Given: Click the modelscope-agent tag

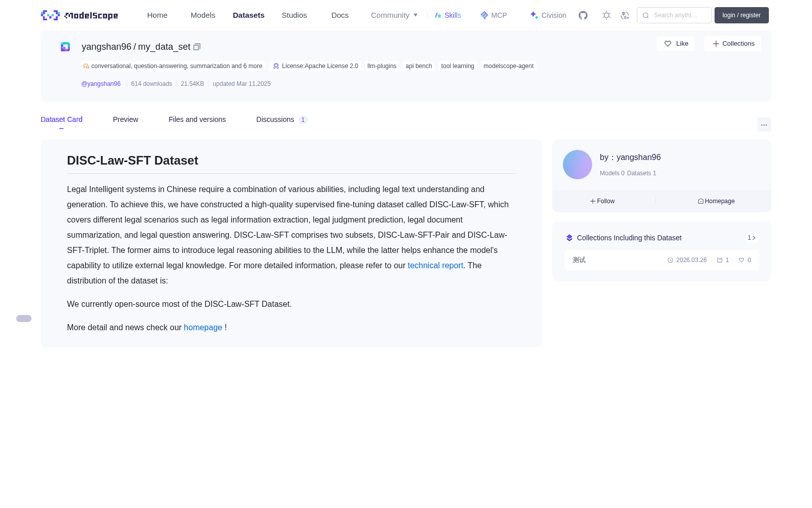Looking at the screenshot, I should click(x=509, y=66).
